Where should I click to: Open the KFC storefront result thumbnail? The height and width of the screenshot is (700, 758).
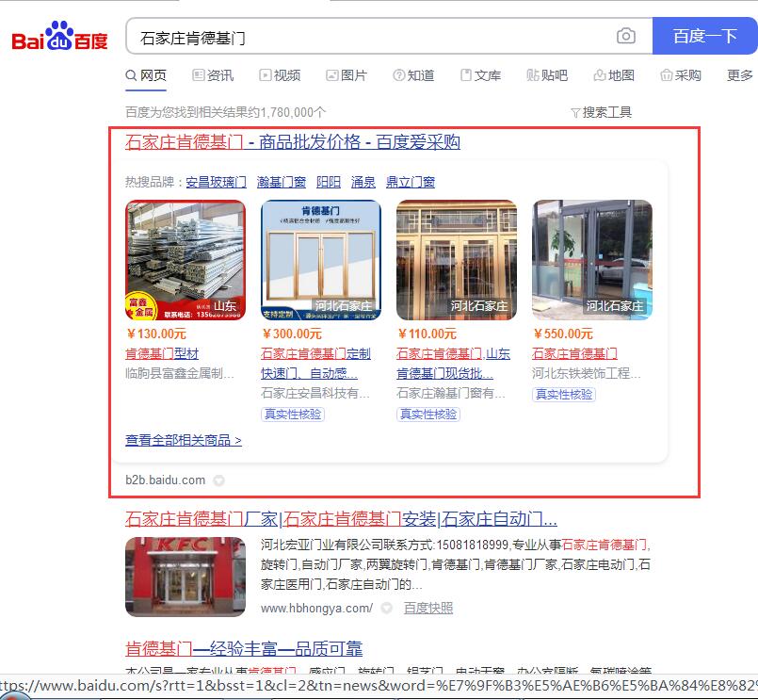(185, 577)
